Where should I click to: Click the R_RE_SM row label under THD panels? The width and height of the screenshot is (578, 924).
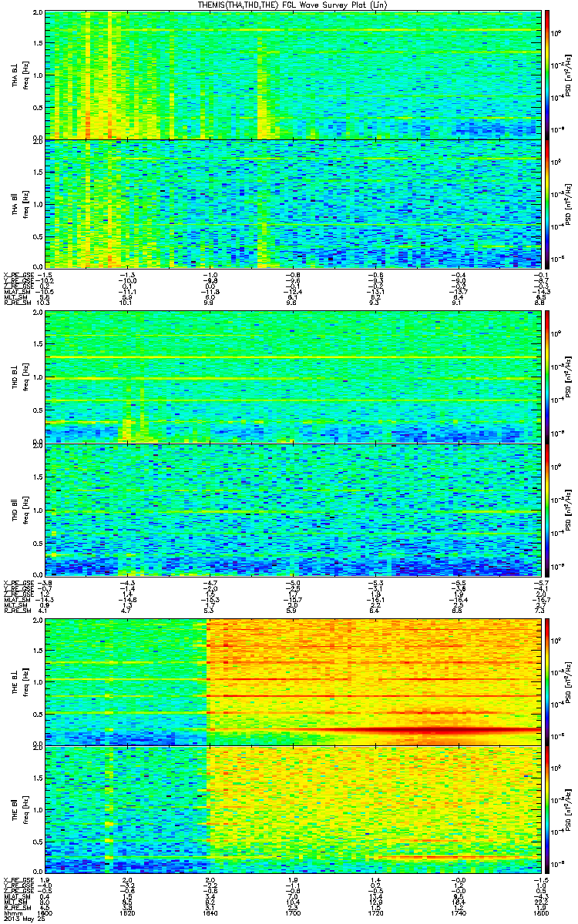point(18,612)
